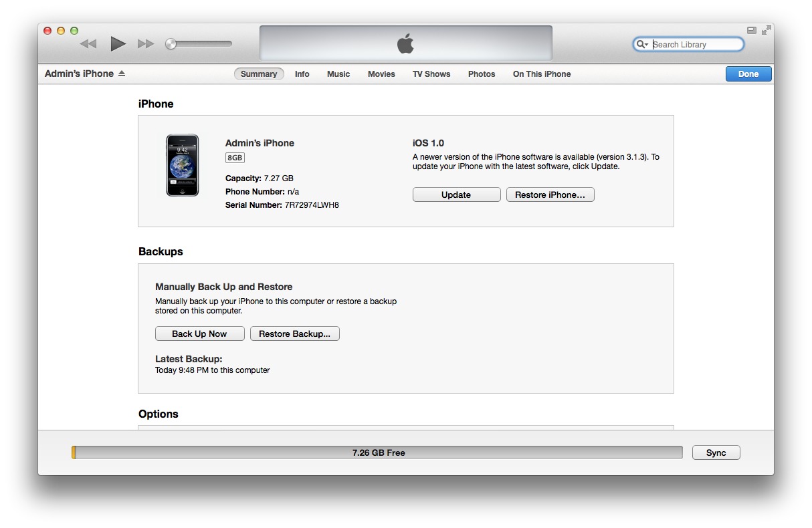This screenshot has width=812, height=528.
Task: Click the rewind previous track icon
Action: (88, 44)
